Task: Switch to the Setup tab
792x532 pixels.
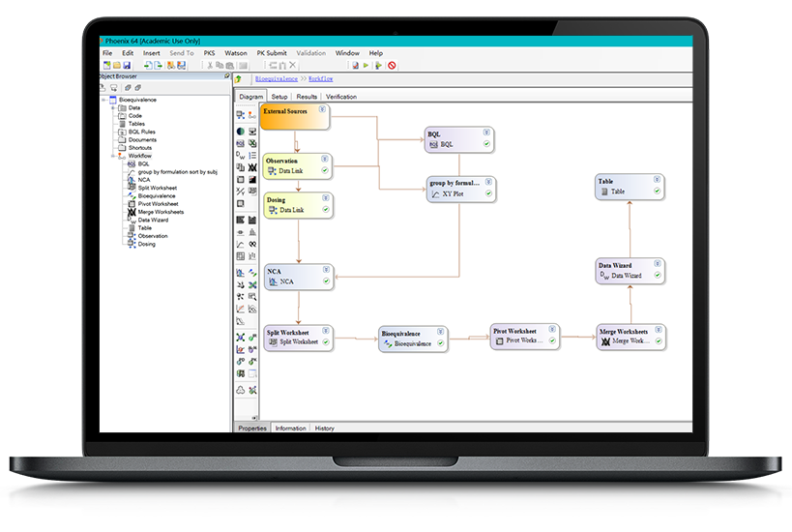Action: point(279,97)
